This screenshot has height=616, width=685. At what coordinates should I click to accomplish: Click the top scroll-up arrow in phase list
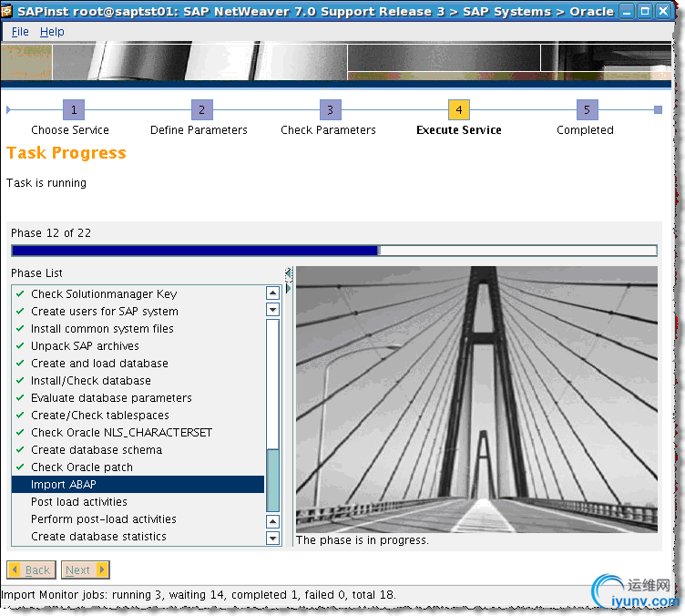(x=273, y=293)
